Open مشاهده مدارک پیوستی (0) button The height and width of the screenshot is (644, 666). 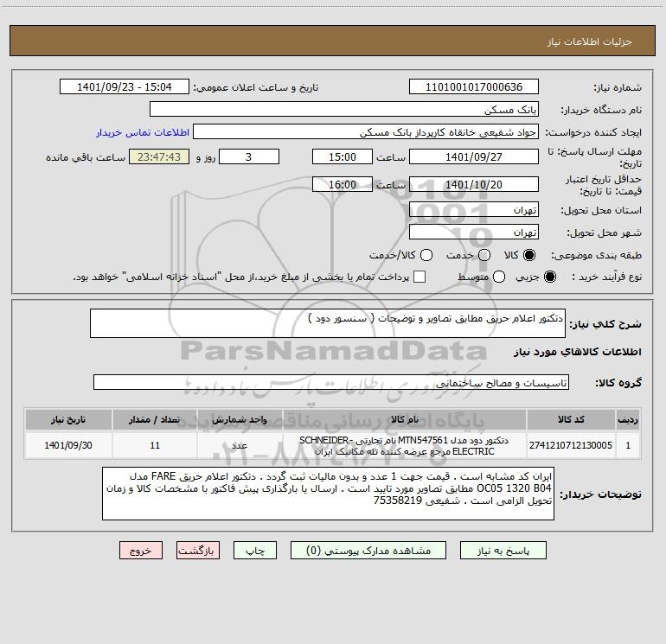point(368,551)
